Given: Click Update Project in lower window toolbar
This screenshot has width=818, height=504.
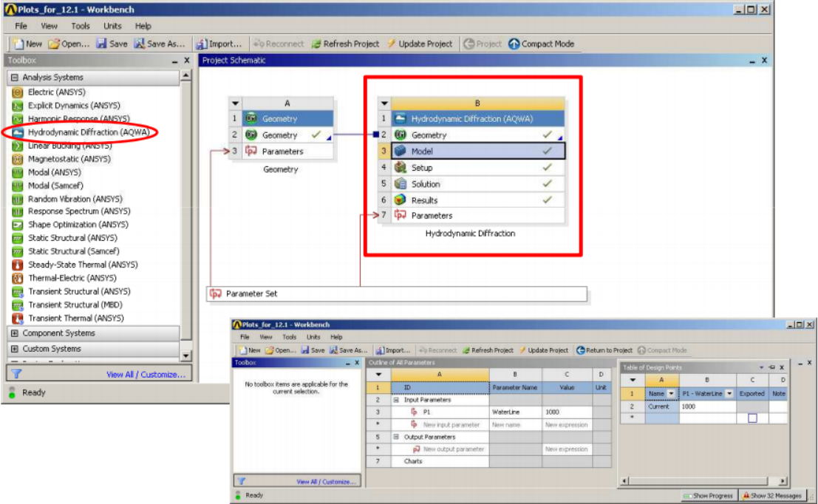Looking at the screenshot, I should 543,350.
